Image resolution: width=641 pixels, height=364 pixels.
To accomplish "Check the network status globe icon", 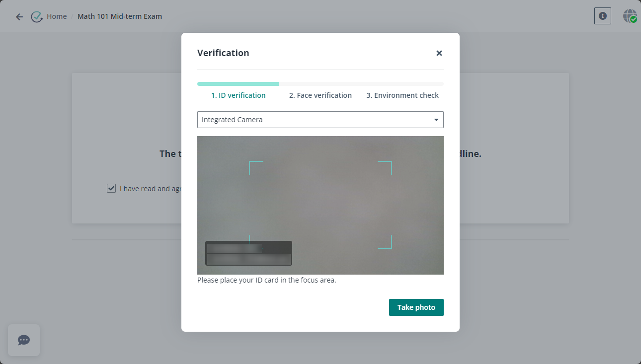I will [x=629, y=15].
